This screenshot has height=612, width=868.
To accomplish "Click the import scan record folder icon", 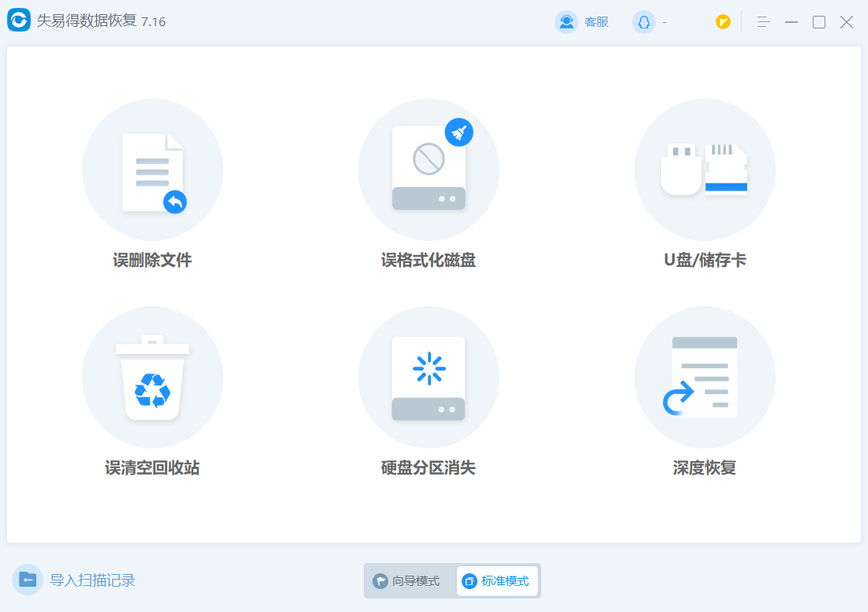I will click(28, 580).
